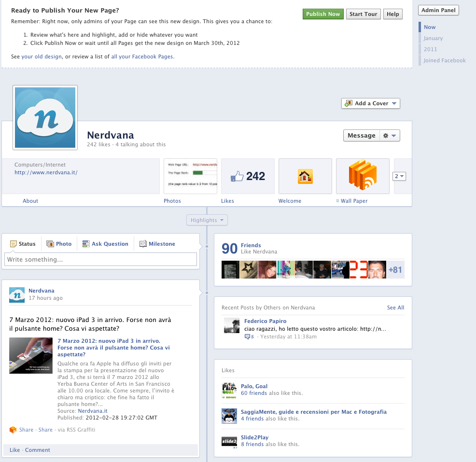Expand the additional apps dropdown showing 2

click(x=399, y=176)
